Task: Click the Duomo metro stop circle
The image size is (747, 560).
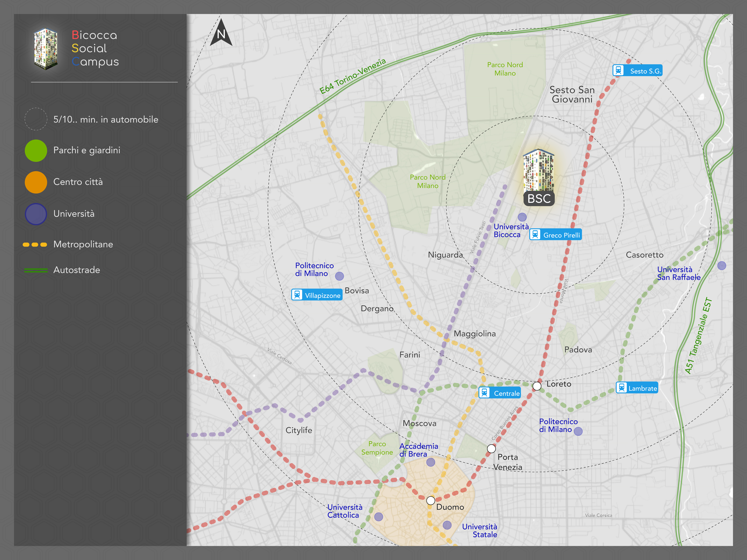Action: tap(431, 501)
